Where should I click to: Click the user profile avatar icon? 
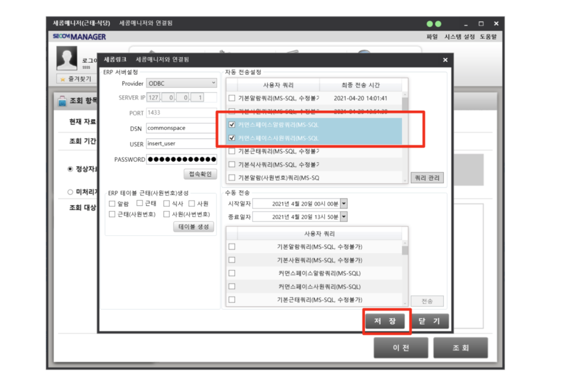[67, 58]
